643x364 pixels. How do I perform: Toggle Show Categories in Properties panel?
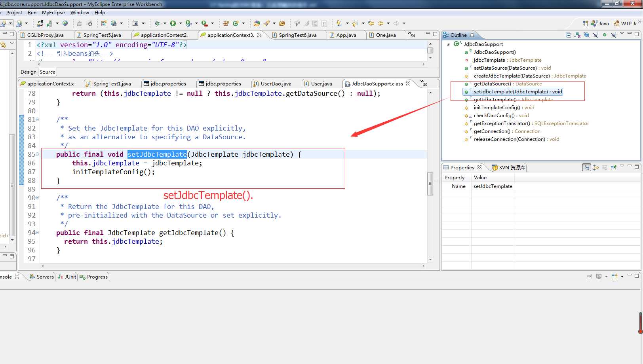pos(586,167)
